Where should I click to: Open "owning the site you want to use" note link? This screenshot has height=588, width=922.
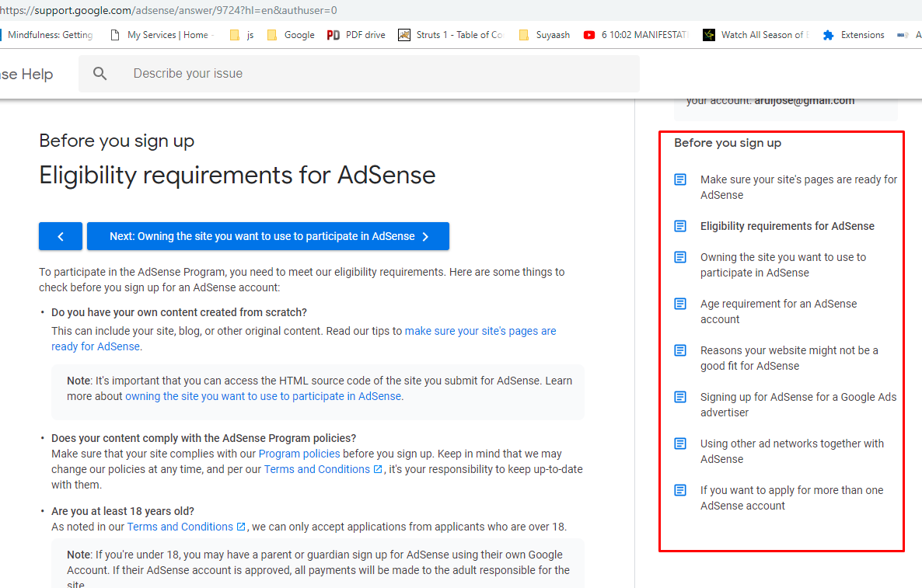coord(263,396)
